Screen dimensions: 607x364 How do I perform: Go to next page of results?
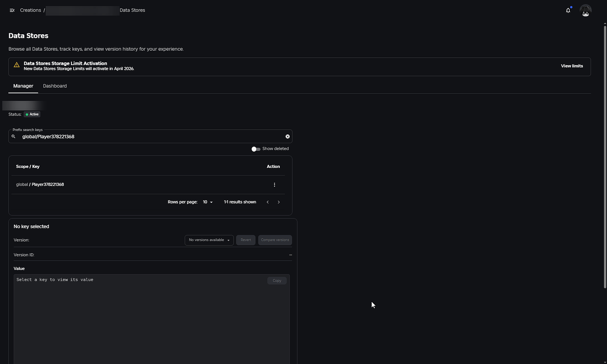278,202
